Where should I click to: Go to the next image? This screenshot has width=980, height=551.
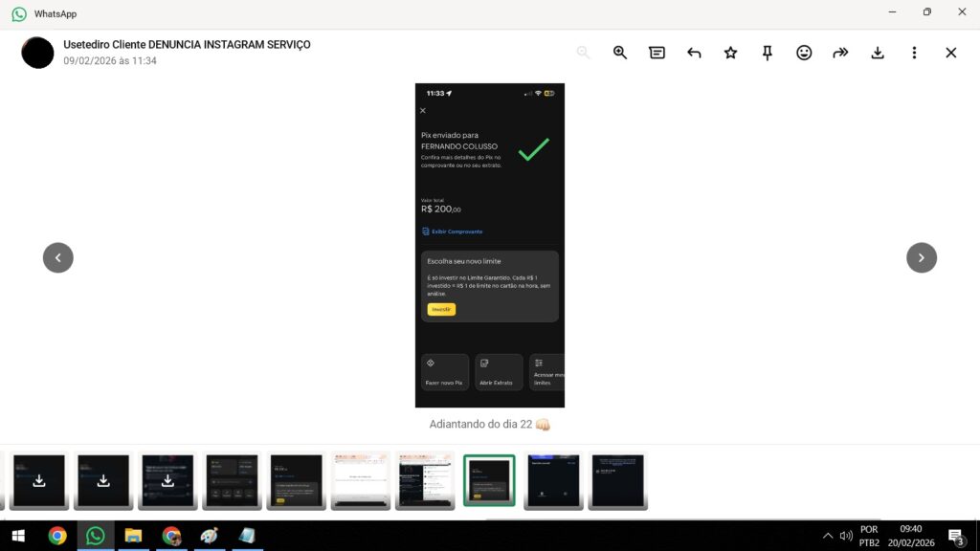point(922,257)
